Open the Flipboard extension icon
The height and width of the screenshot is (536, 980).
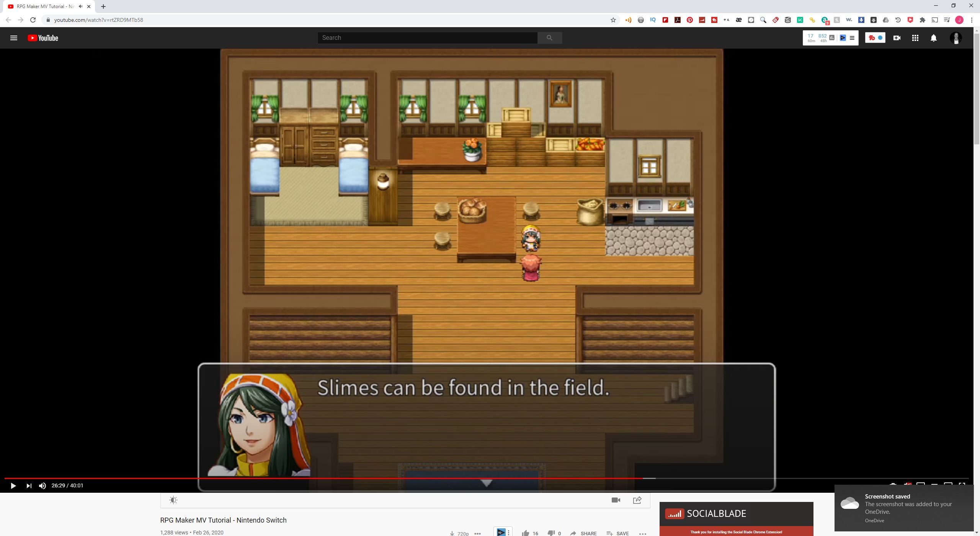click(x=665, y=20)
